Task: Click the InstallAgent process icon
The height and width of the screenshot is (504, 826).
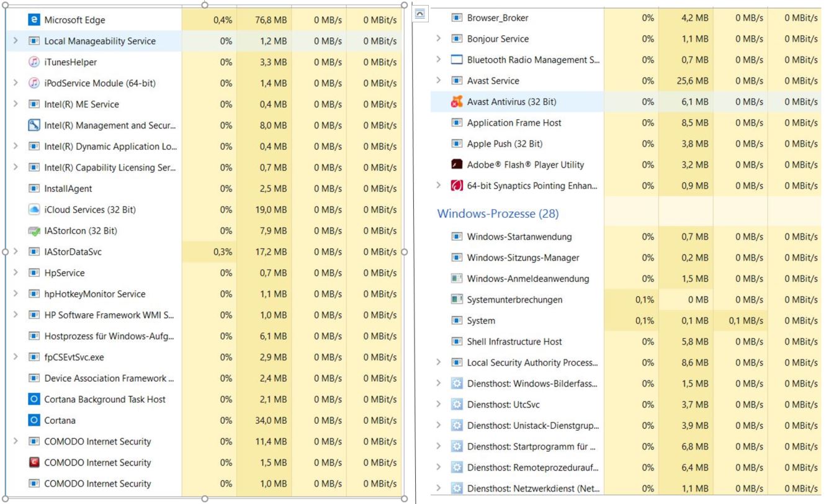Action: (34, 189)
